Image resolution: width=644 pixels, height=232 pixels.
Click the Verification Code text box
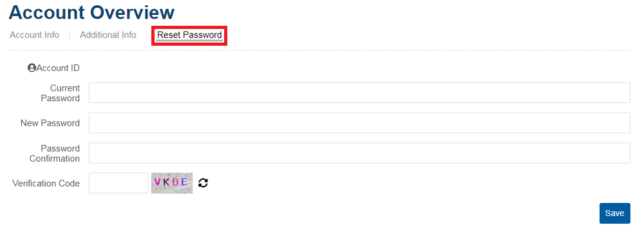point(118,183)
